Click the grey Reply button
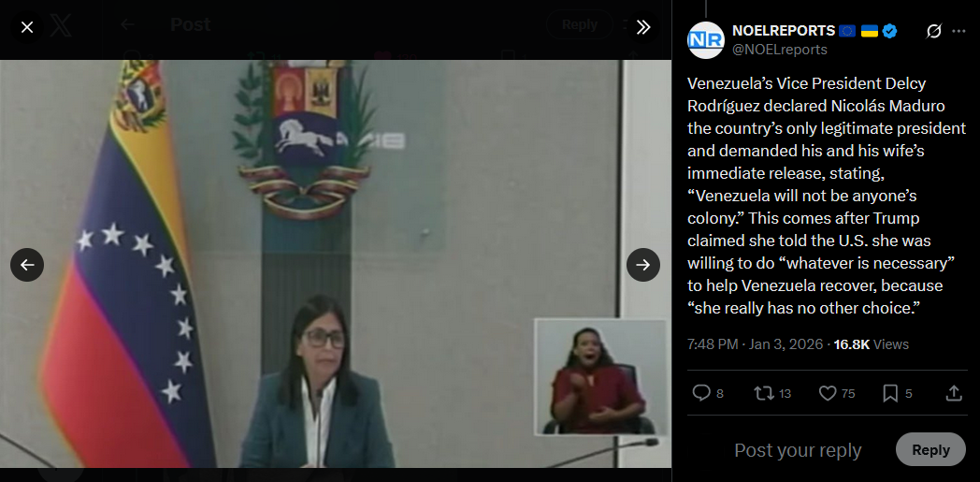 [x=930, y=449]
